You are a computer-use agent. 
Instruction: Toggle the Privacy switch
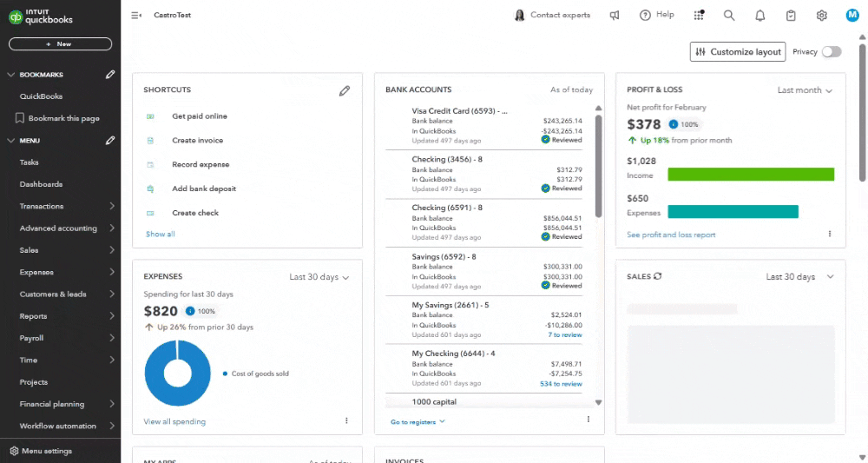click(x=832, y=51)
